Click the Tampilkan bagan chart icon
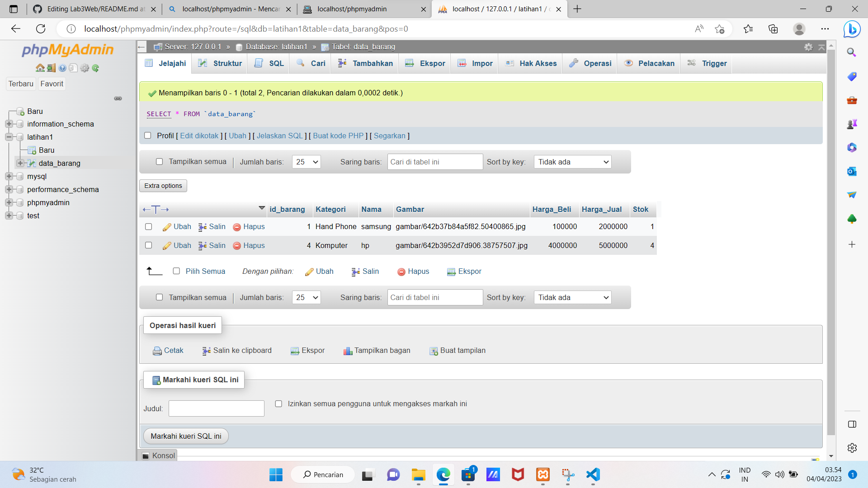The image size is (868, 488). (x=348, y=351)
